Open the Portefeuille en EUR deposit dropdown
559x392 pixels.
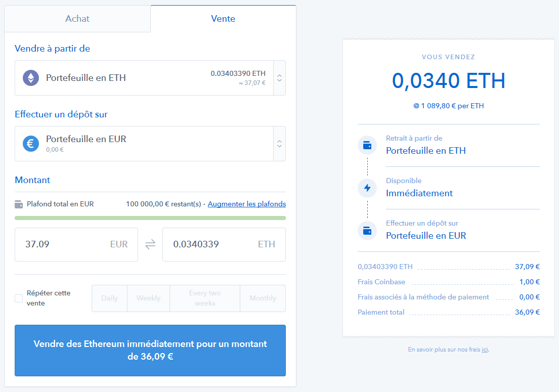pos(279,144)
